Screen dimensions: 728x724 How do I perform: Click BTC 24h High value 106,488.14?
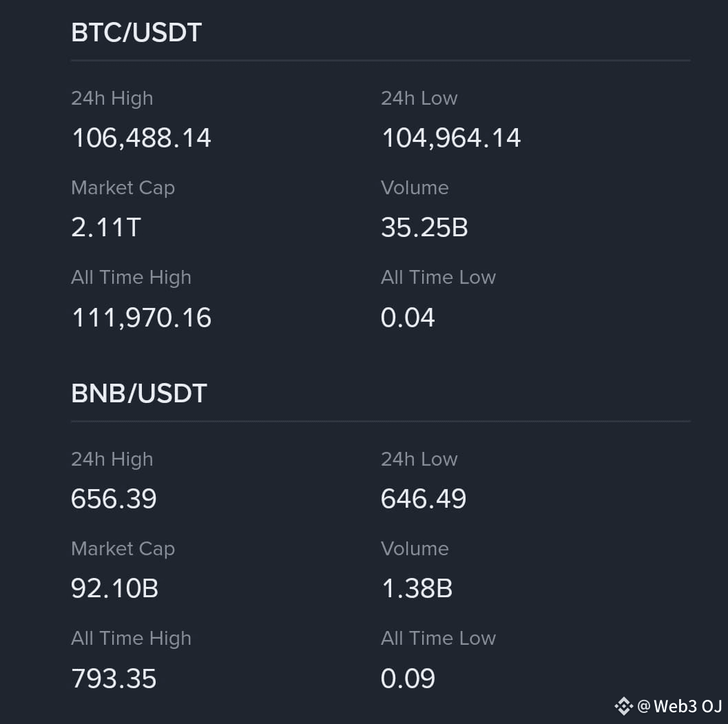coord(141,138)
